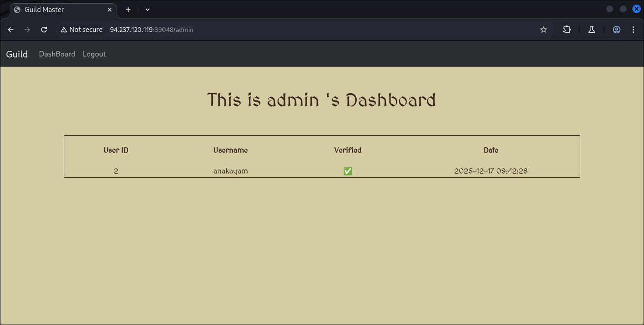Close the Guild Master tab

pos(110,10)
